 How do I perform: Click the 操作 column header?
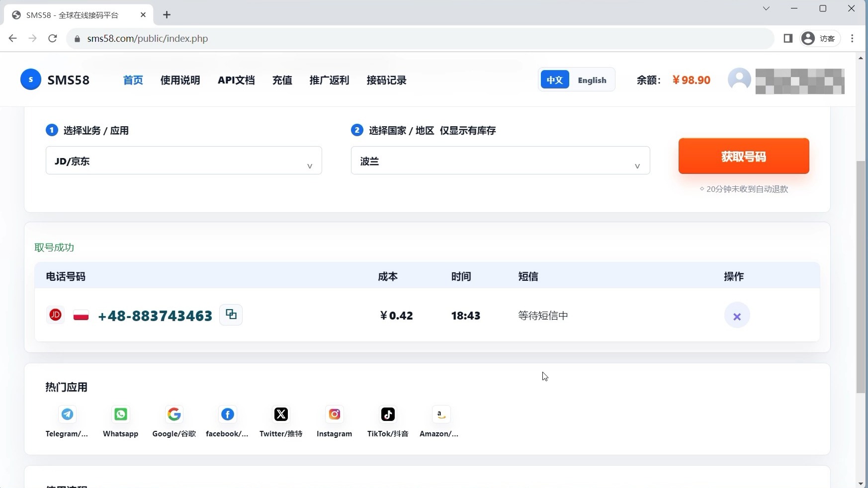734,276
